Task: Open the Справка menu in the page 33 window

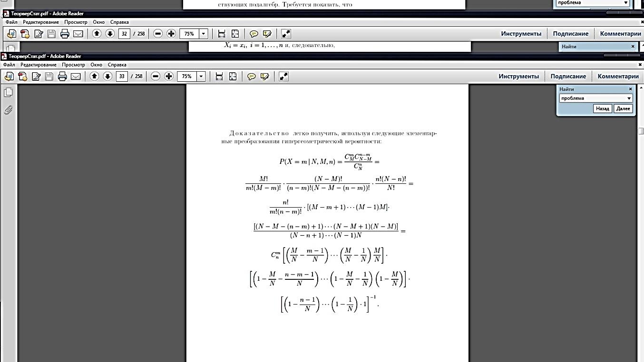Action: coord(117,65)
